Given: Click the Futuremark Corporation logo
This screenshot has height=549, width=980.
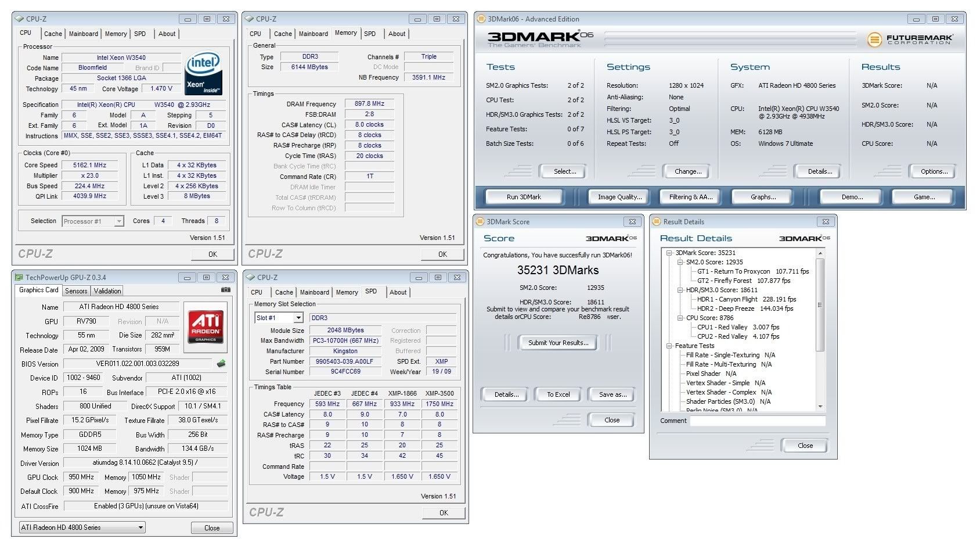Looking at the screenshot, I should [910, 40].
